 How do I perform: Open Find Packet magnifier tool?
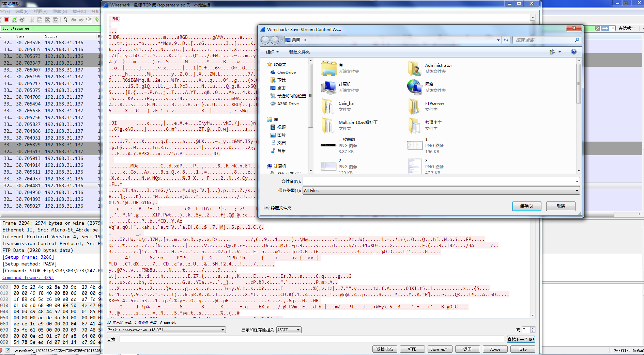65,20
